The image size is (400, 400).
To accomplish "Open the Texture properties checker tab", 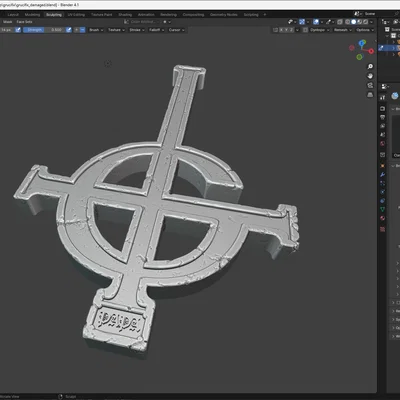I will coord(382,229).
